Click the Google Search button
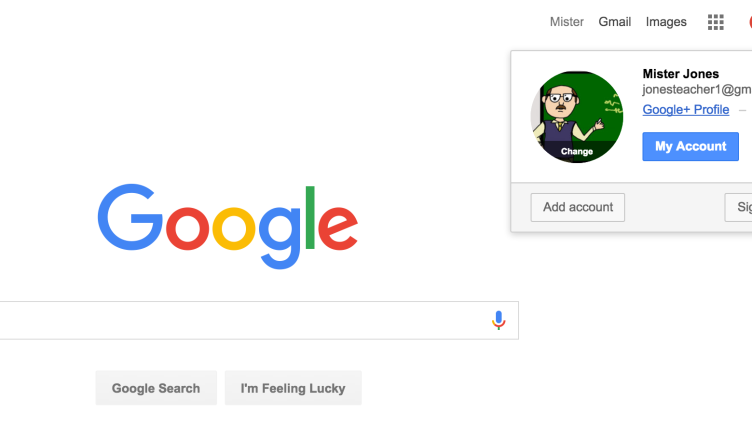The height and width of the screenshot is (440, 752). [x=156, y=388]
